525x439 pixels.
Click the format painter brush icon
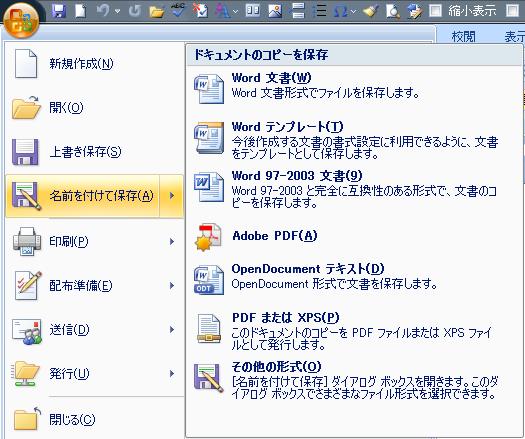(x=371, y=11)
